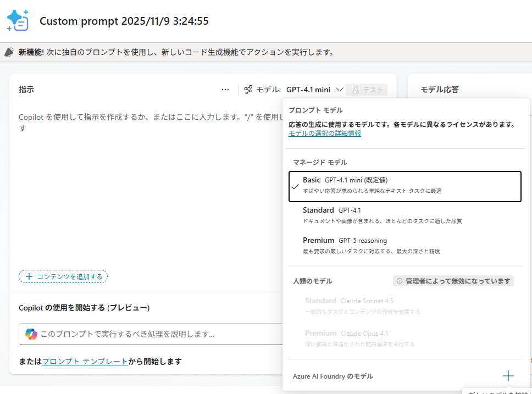The image size is (532, 394).
Task: Click the info icon in admin-disabled badge
Action: pos(400,281)
